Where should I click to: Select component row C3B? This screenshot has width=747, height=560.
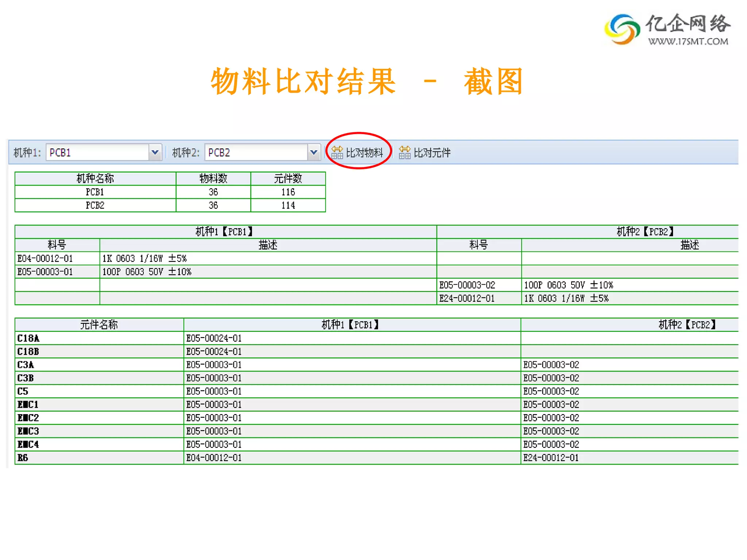pyautogui.click(x=377, y=378)
